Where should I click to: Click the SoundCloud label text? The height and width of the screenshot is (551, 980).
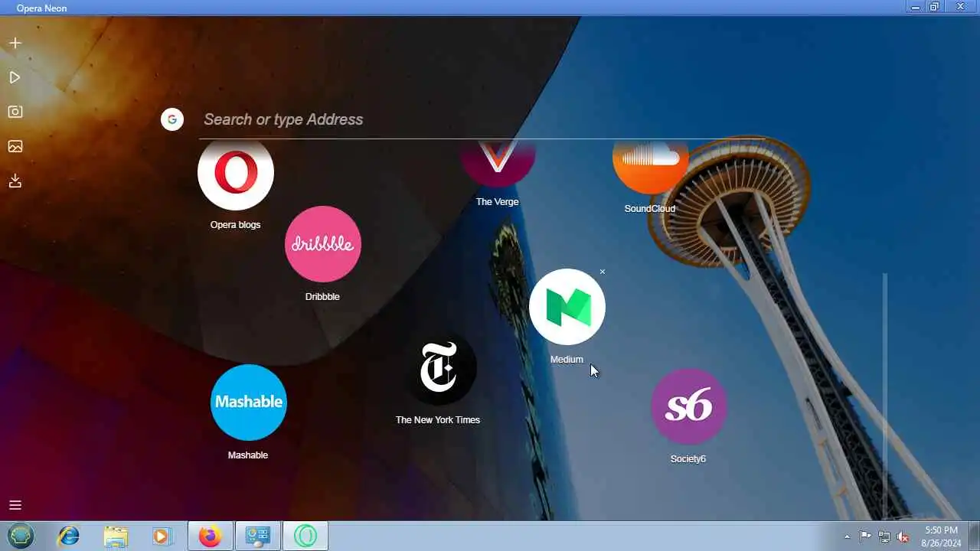(650, 209)
